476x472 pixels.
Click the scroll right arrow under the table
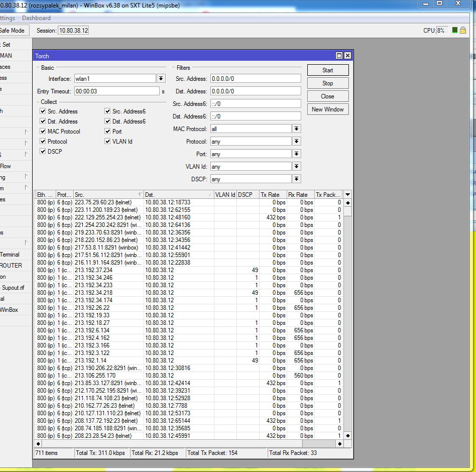pyautogui.click(x=340, y=443)
